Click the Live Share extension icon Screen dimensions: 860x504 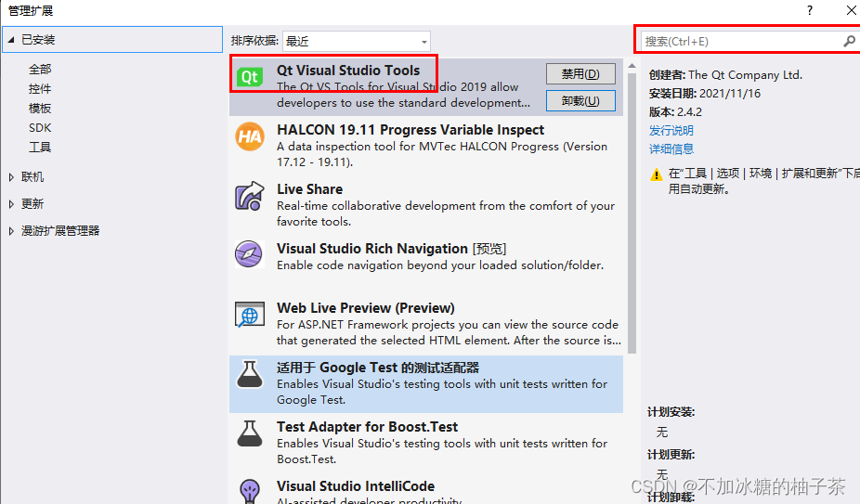click(x=250, y=196)
